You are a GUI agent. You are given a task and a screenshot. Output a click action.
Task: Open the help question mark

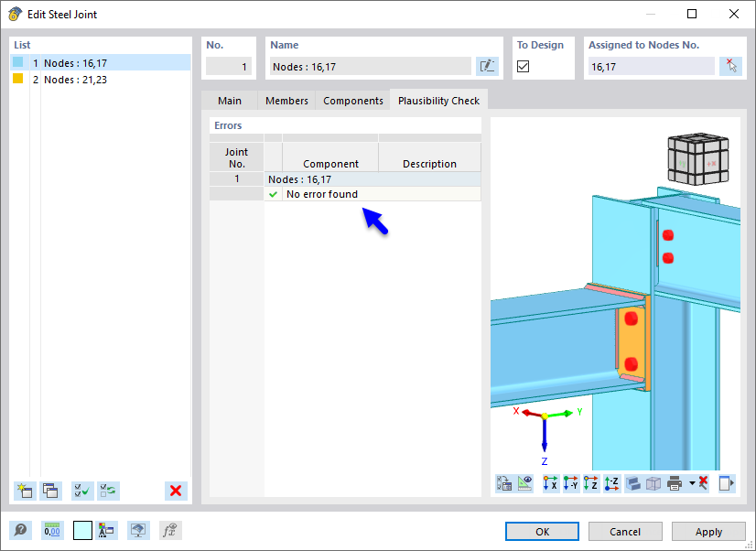pyautogui.click(x=21, y=530)
